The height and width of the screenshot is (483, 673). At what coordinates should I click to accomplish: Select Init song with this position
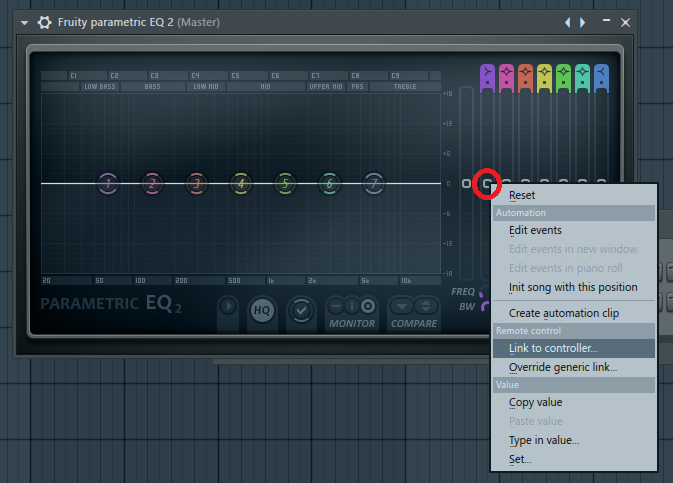[x=574, y=287]
